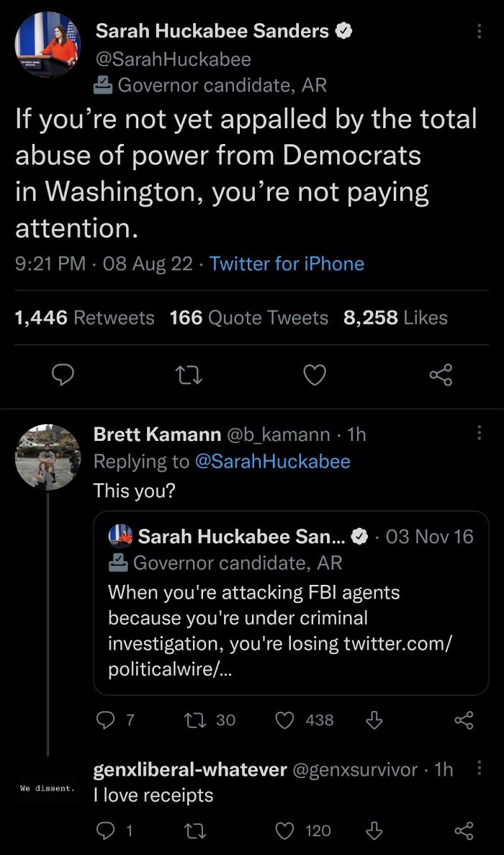The height and width of the screenshot is (855, 504).
Task: View the 1,446 Retweets list
Action: pyautogui.click(x=84, y=318)
